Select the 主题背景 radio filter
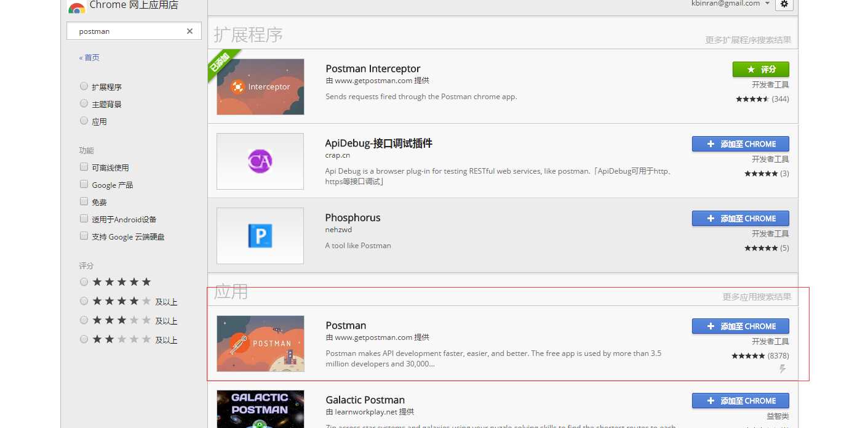Viewport: 868px width, 428px height. pos(84,104)
